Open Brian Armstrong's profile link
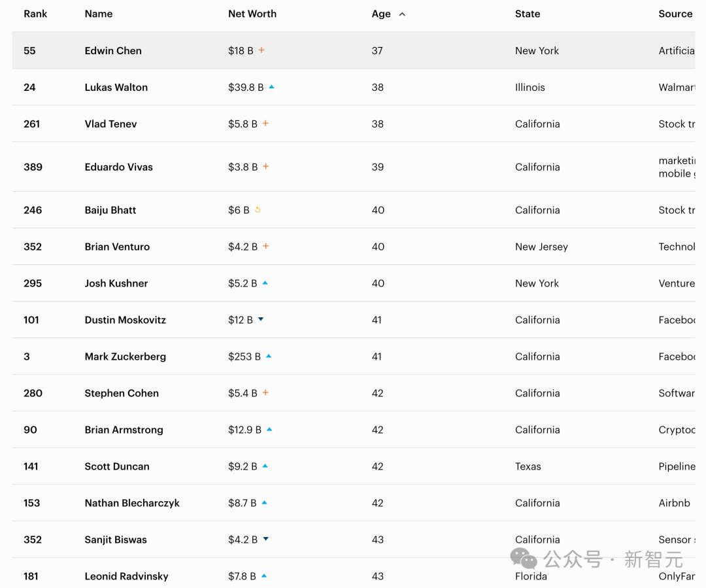Viewport: 706px width, 588px height. click(124, 430)
